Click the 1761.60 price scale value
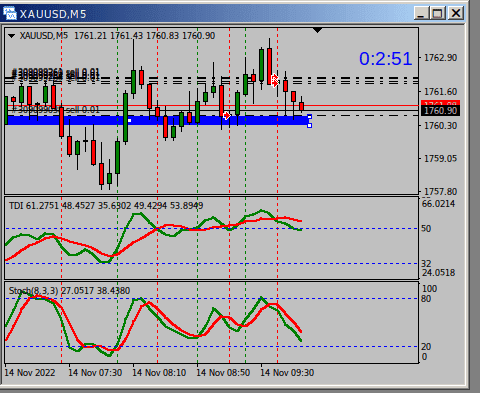Screen dimensions: 480x393 [x=440, y=91]
